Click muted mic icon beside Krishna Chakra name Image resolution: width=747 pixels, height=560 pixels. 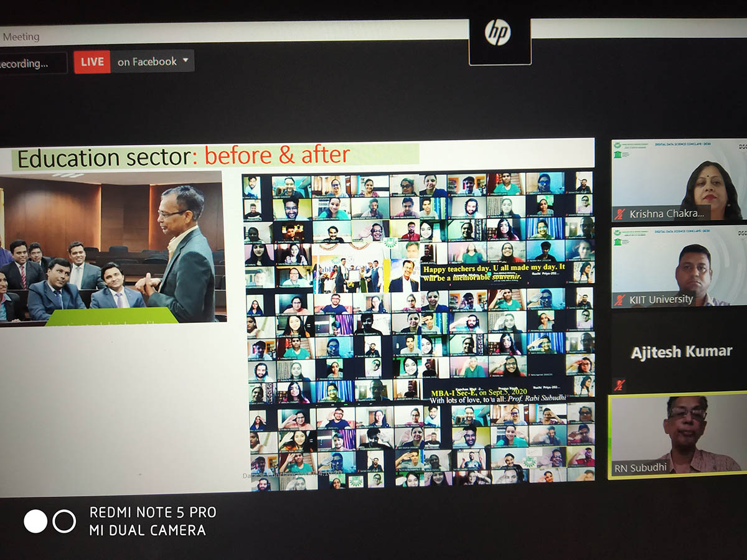pyautogui.click(x=619, y=215)
